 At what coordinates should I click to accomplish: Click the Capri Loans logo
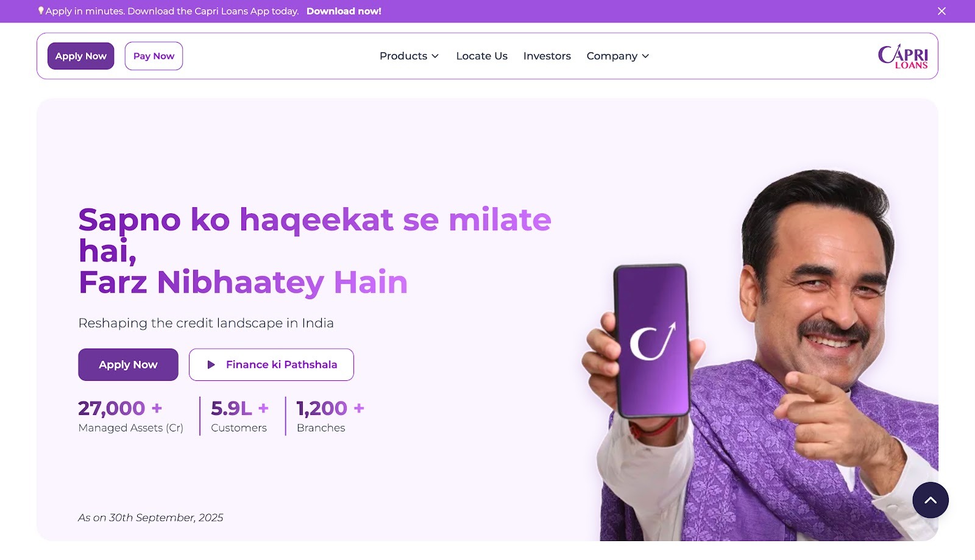[902, 56]
